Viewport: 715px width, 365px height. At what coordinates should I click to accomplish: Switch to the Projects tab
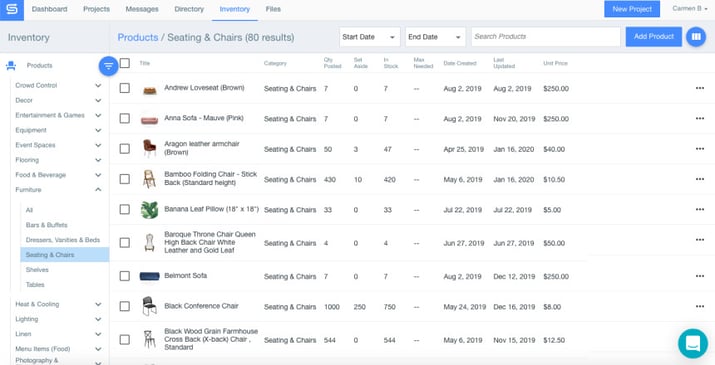point(96,9)
